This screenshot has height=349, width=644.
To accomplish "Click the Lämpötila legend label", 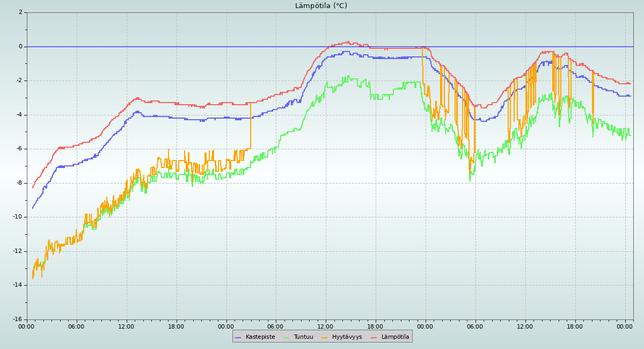I will (395, 337).
